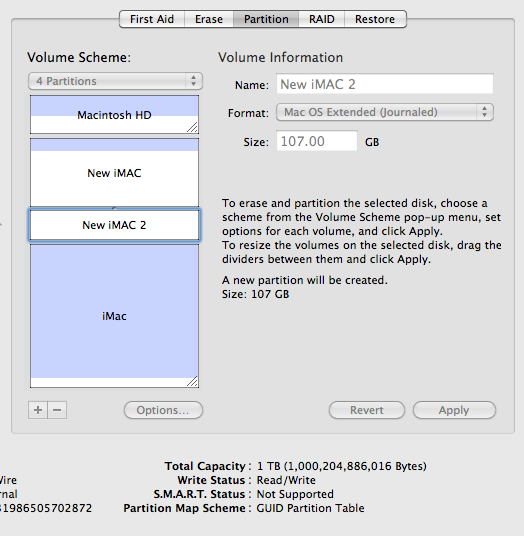Click the 'Size: 107 GB' summary text
This screenshot has width=524, height=536.
click(x=255, y=294)
